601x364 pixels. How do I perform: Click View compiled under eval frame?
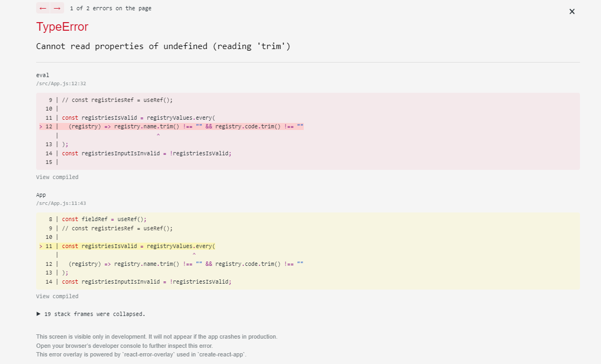click(x=57, y=177)
